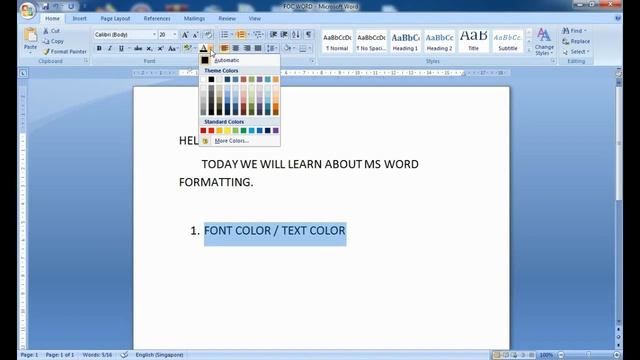Open the Insert tab
This screenshot has width=640, height=360.
click(x=79, y=19)
